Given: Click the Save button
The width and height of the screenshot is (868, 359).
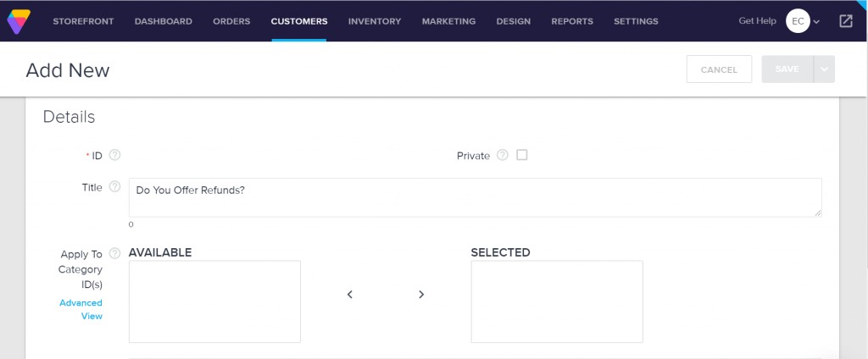Looking at the screenshot, I should (x=787, y=69).
